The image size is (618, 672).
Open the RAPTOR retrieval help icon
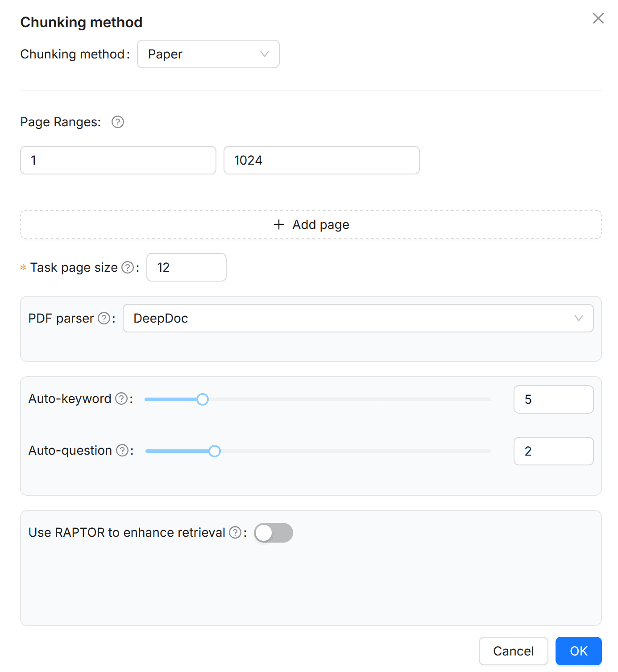pos(235,532)
